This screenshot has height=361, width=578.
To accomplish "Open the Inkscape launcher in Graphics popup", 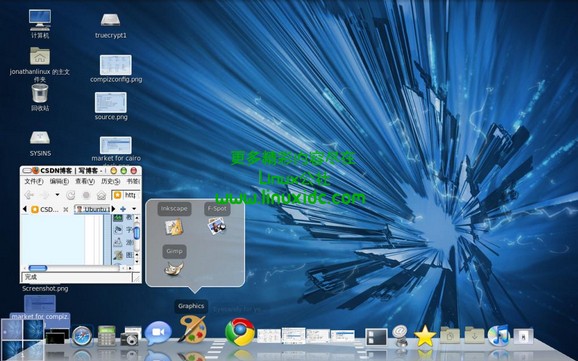I will pos(174,227).
